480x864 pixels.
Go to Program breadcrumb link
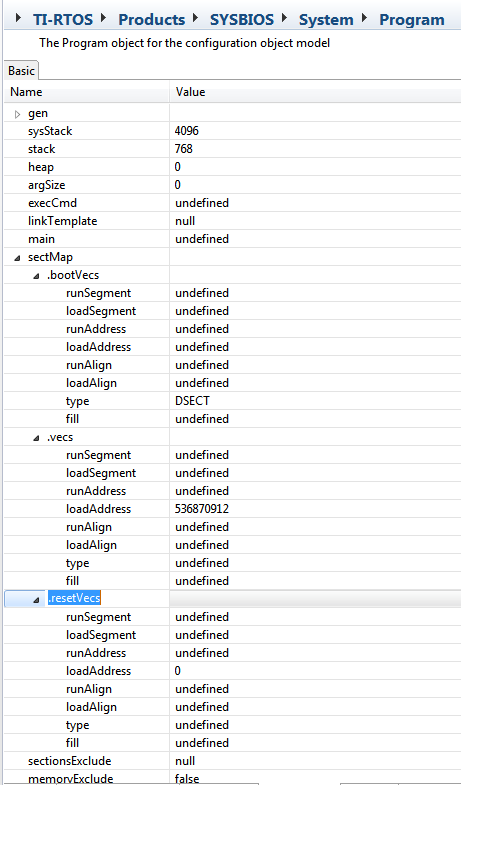412,20
